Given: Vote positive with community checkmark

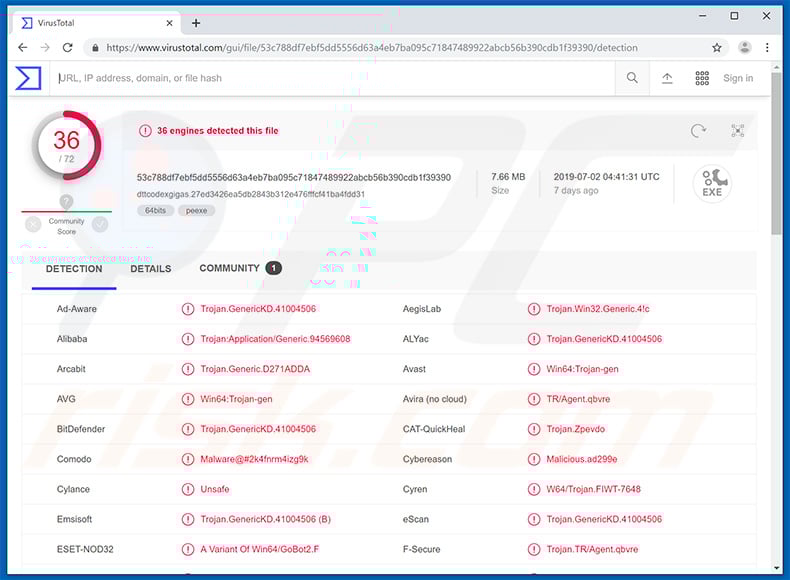Looking at the screenshot, I should pos(100,224).
